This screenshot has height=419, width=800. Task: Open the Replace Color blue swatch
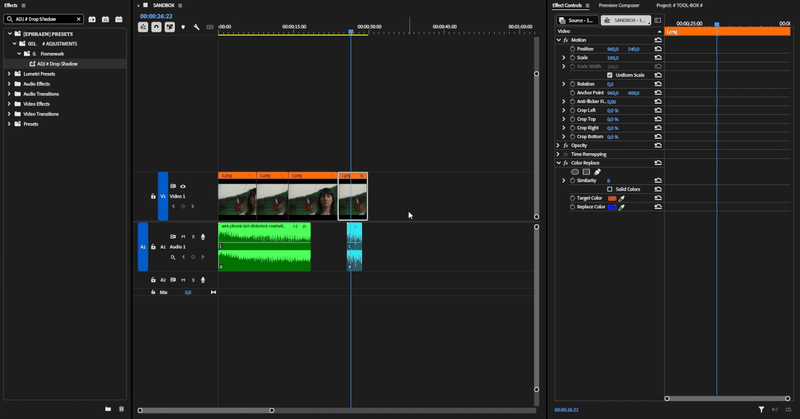coord(612,207)
